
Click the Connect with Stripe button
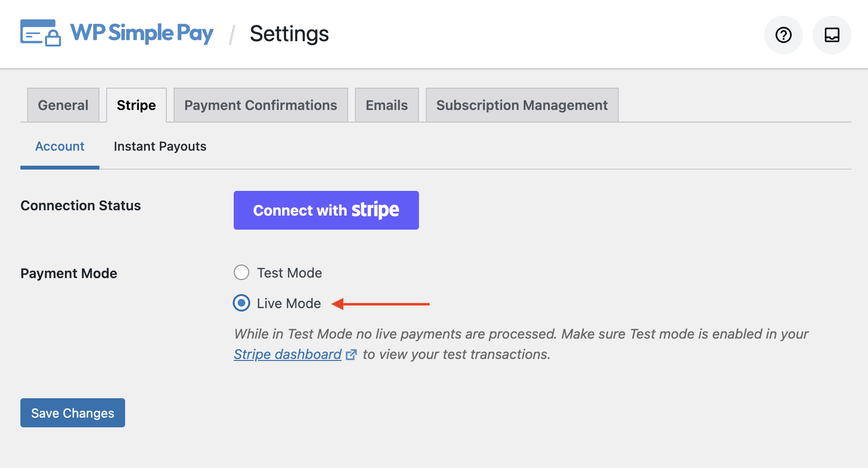point(326,210)
